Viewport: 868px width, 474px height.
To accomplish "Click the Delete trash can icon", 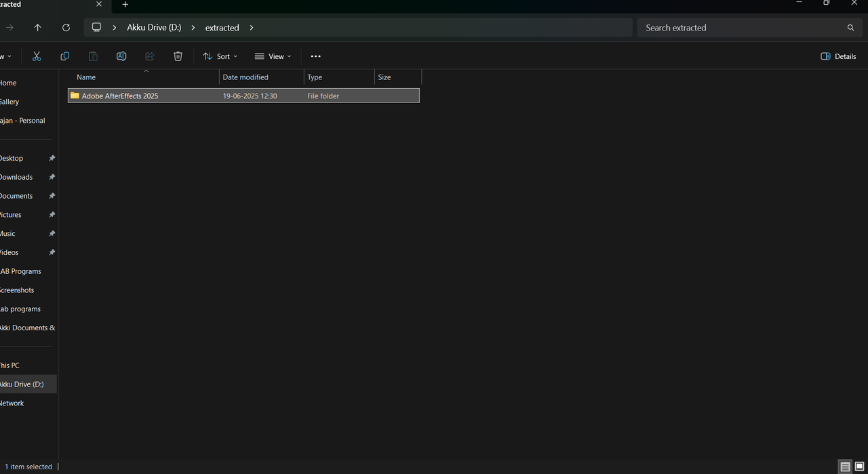I will pos(178,56).
